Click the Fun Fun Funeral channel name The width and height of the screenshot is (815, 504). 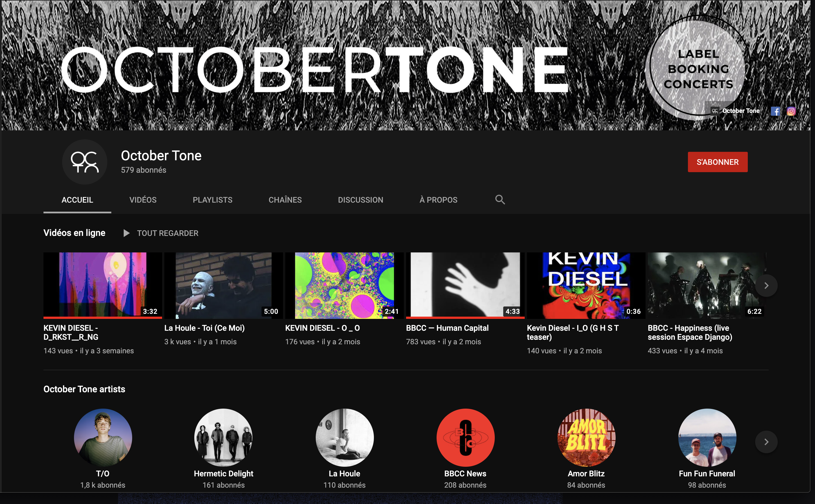click(x=707, y=474)
